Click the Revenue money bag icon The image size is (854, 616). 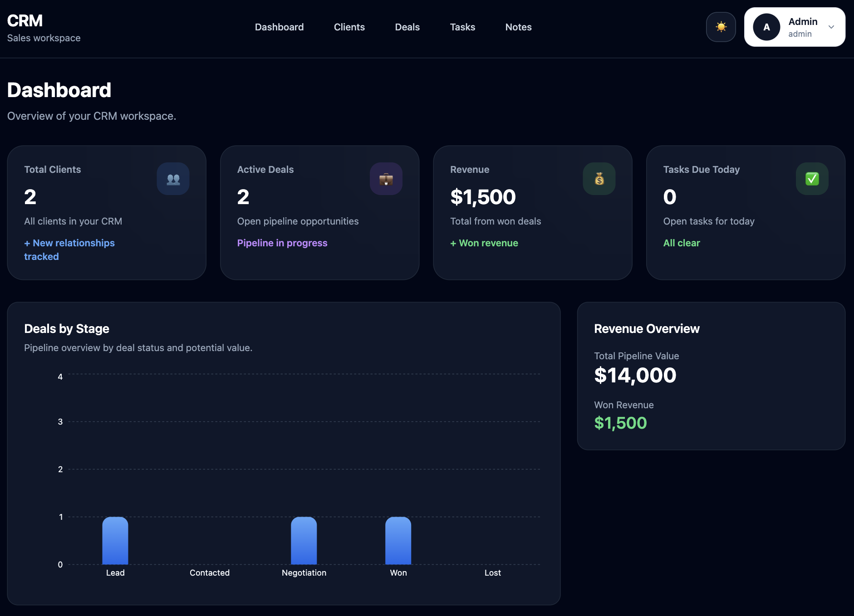point(599,179)
